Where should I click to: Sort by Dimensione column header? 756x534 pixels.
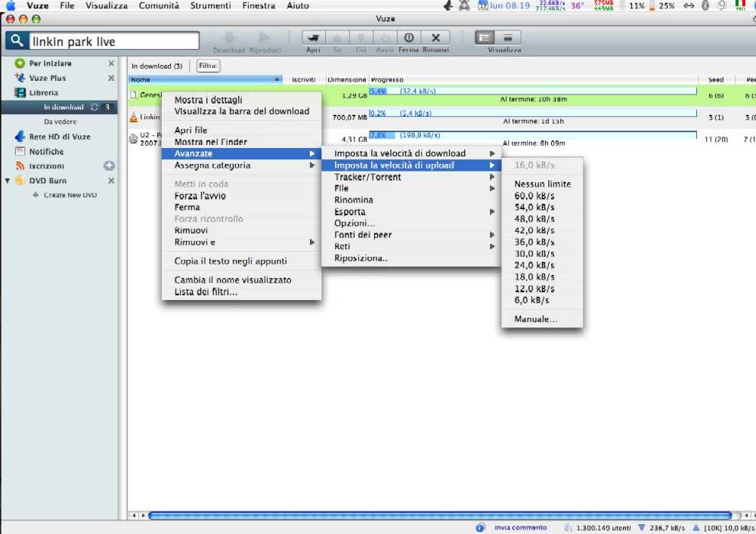click(x=347, y=79)
